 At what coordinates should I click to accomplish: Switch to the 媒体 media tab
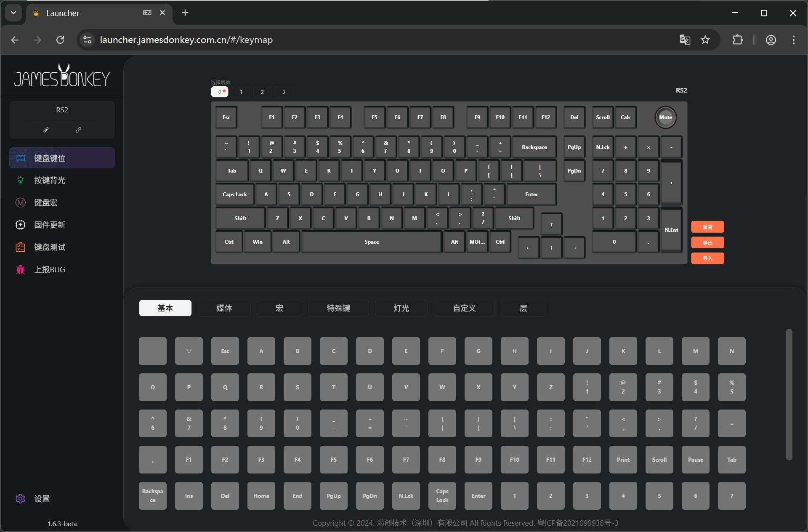pos(224,308)
